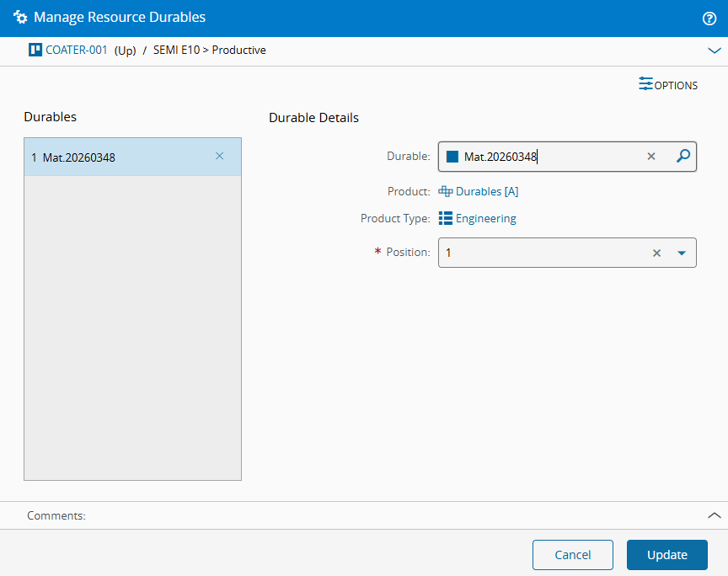Click the help question mark icon

pos(709,18)
